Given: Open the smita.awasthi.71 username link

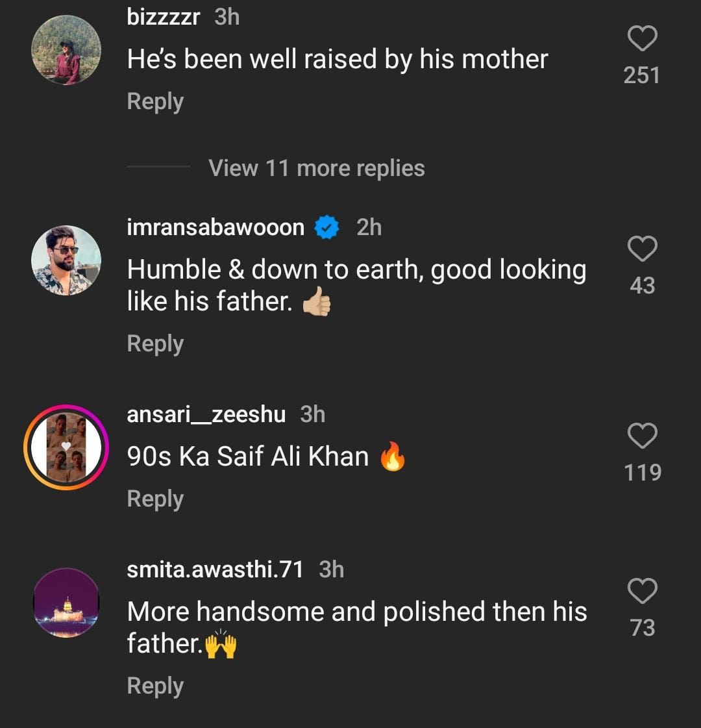Looking at the screenshot, I should [215, 570].
